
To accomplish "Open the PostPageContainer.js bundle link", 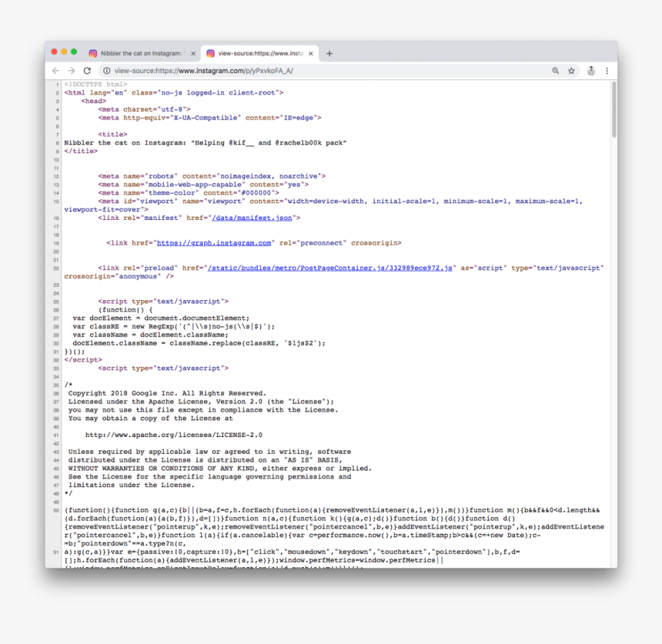I will point(329,268).
